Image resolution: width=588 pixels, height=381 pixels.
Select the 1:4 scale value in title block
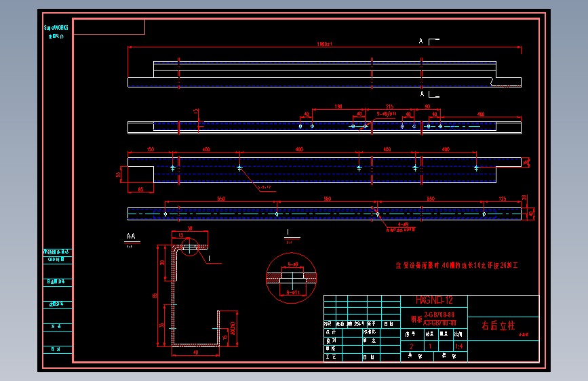pos(459,346)
